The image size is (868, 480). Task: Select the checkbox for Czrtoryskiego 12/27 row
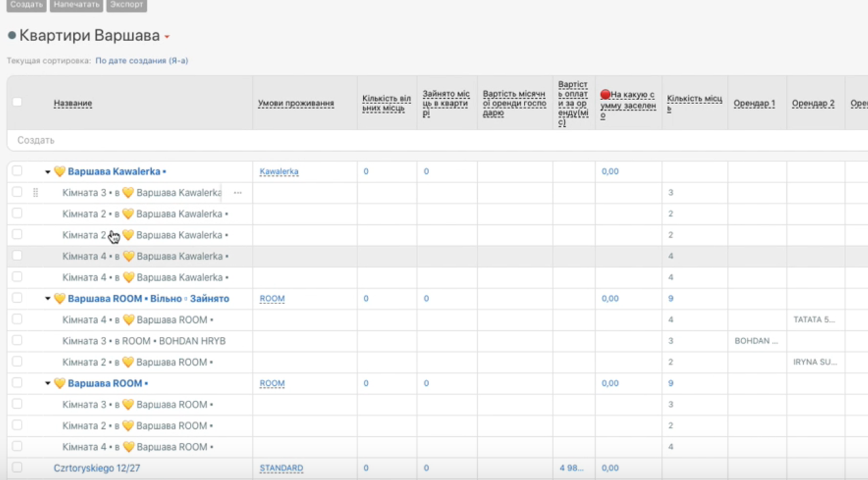coord(18,468)
